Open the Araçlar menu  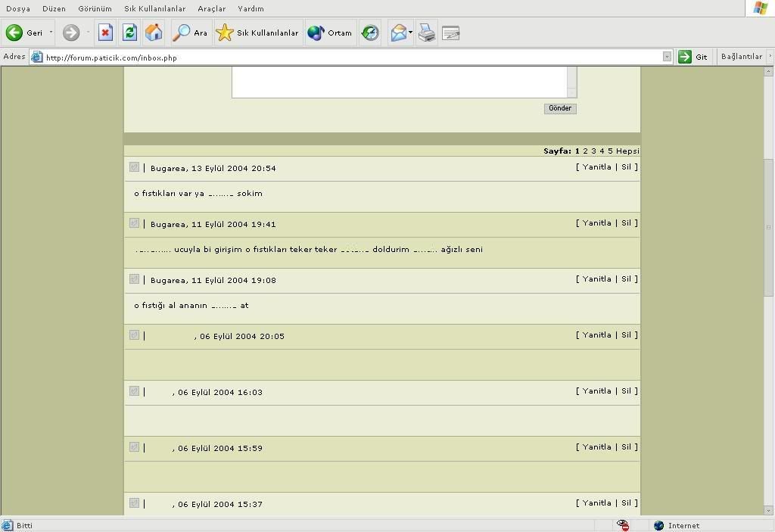pos(212,9)
